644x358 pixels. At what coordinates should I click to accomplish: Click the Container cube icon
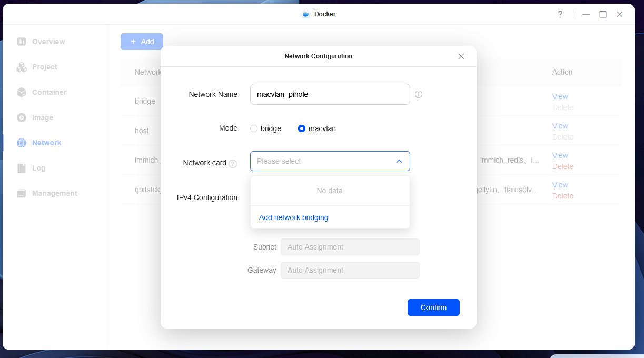(22, 92)
